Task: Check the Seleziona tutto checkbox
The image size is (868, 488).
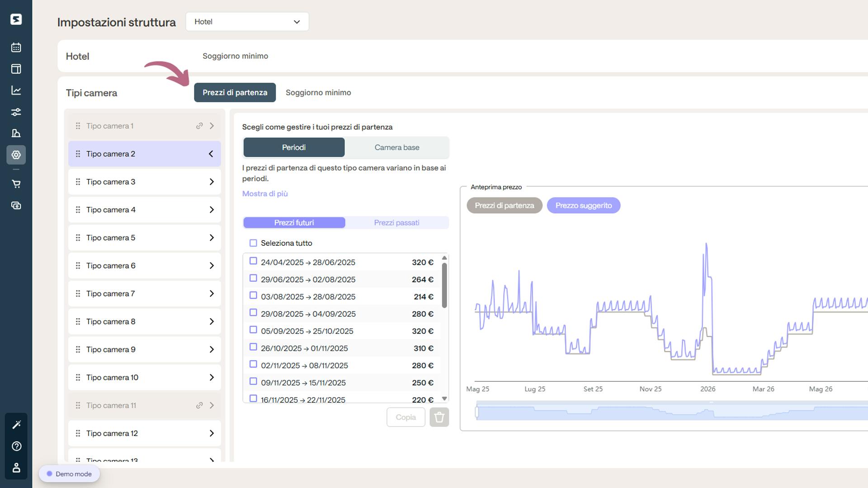Action: click(x=253, y=243)
